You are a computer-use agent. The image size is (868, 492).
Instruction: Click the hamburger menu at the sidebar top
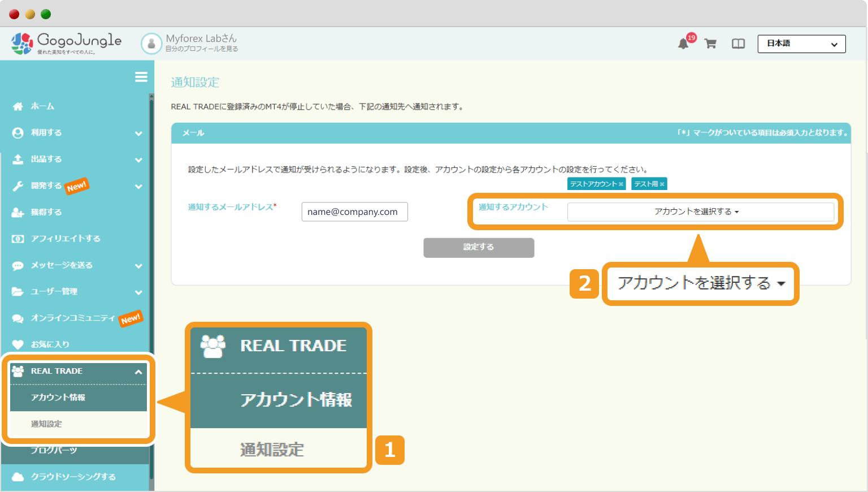141,77
